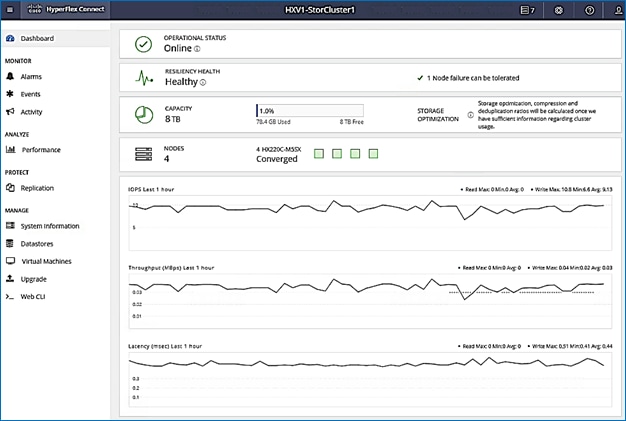626x421 pixels.
Task: Click the capacity pie chart icon
Action: [144, 115]
